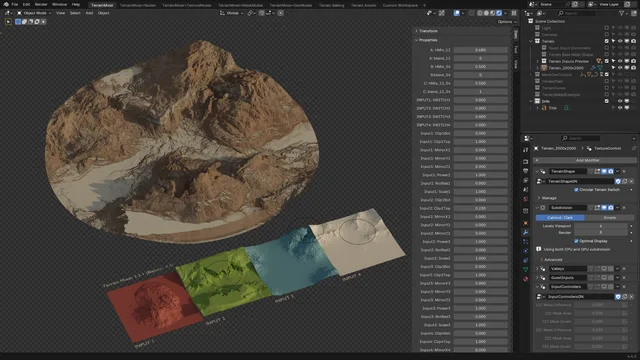
Task: Toggle Circular Terrain Switch checkbox
Action: 576,190
